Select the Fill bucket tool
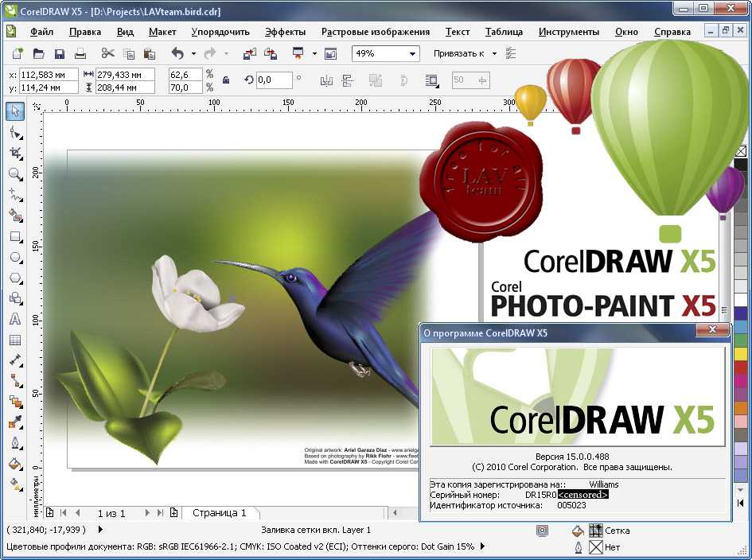This screenshot has width=752, height=560. [15, 464]
